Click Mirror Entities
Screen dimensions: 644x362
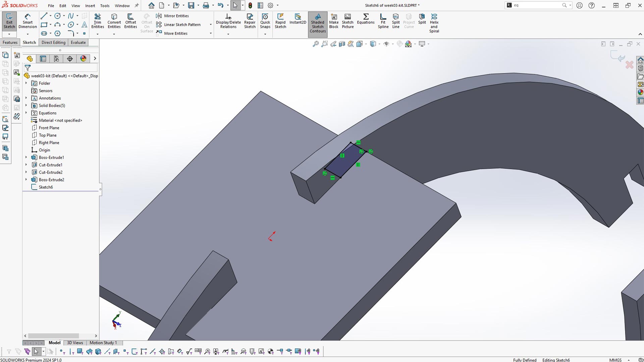coord(172,16)
